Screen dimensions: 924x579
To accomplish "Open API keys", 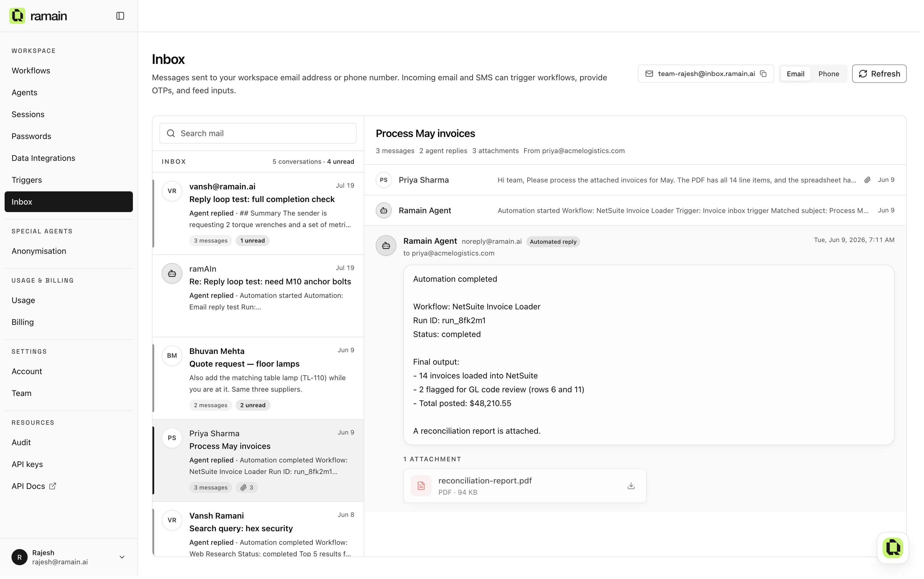I will pos(69,464).
